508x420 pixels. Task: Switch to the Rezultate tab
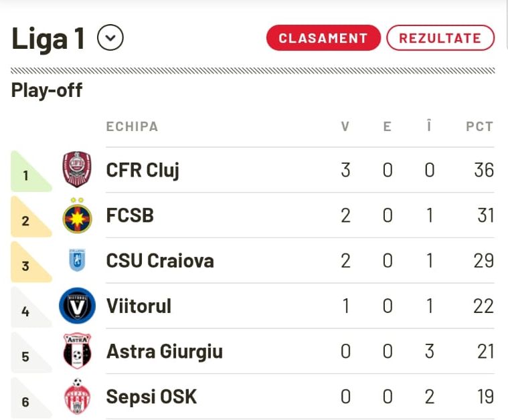pyautogui.click(x=440, y=38)
